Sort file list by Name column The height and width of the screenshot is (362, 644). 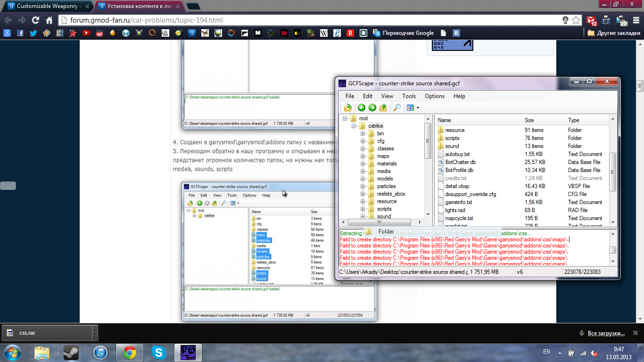pyautogui.click(x=478, y=120)
